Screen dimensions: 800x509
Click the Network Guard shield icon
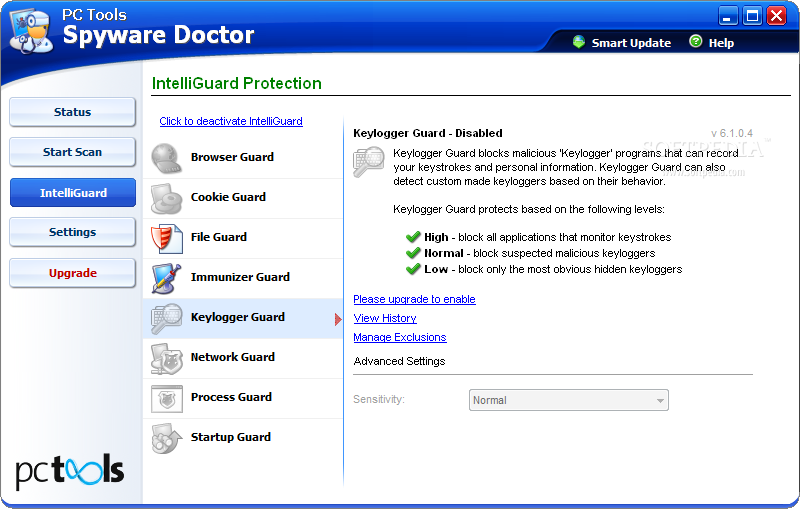click(x=166, y=358)
